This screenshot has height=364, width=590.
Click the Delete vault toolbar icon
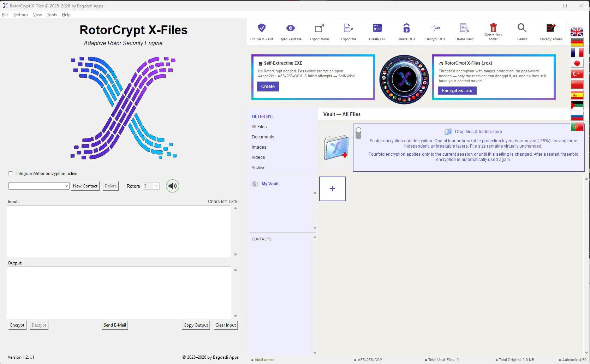[464, 28]
